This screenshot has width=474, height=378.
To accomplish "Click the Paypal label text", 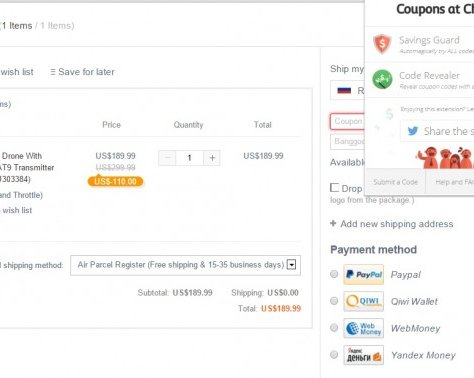I will pyautogui.click(x=406, y=275).
